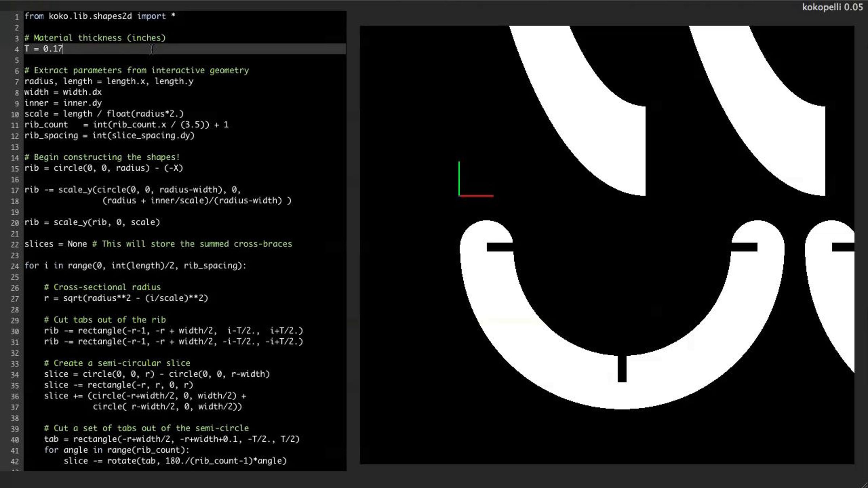Viewport: 868px width, 488px height.
Task: Click the '# Create a semi-circular slice' comment
Action: [x=117, y=363]
